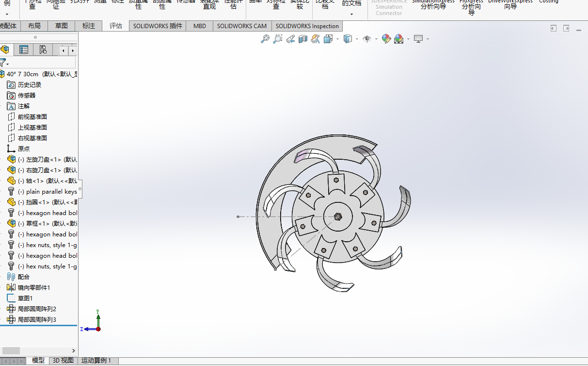Open the FeatureManager design tree tab
Viewport: 588px width, 366px height.
click(5, 50)
